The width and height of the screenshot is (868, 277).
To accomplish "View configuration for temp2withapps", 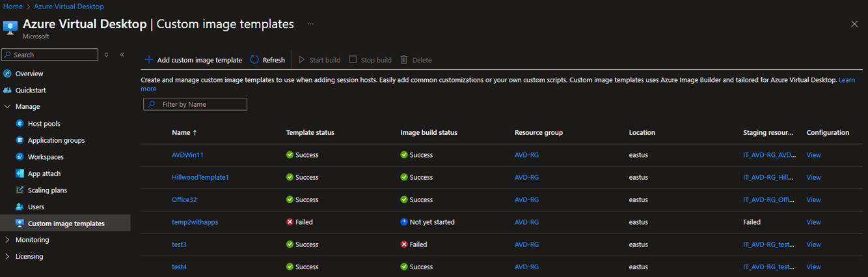I will tap(814, 222).
